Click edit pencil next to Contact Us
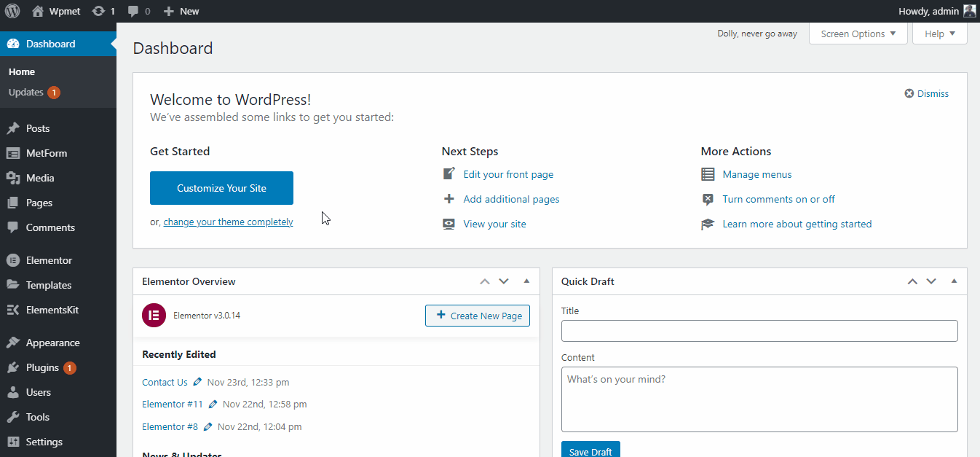The height and width of the screenshot is (457, 980). pyautogui.click(x=197, y=382)
